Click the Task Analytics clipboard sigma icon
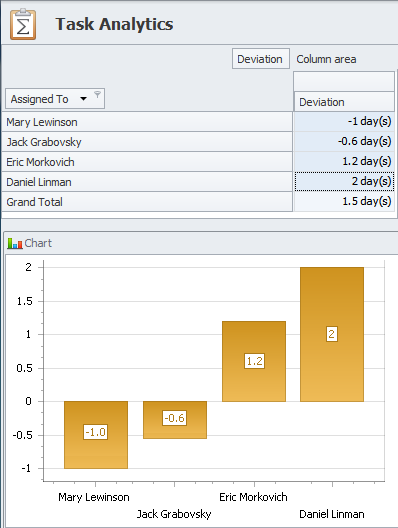 [x=23, y=24]
